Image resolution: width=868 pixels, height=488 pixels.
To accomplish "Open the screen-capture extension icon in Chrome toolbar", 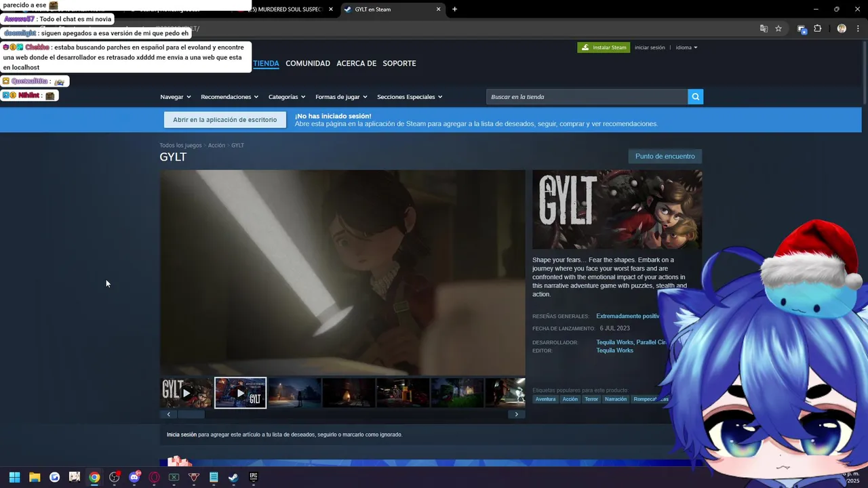I will [802, 28].
